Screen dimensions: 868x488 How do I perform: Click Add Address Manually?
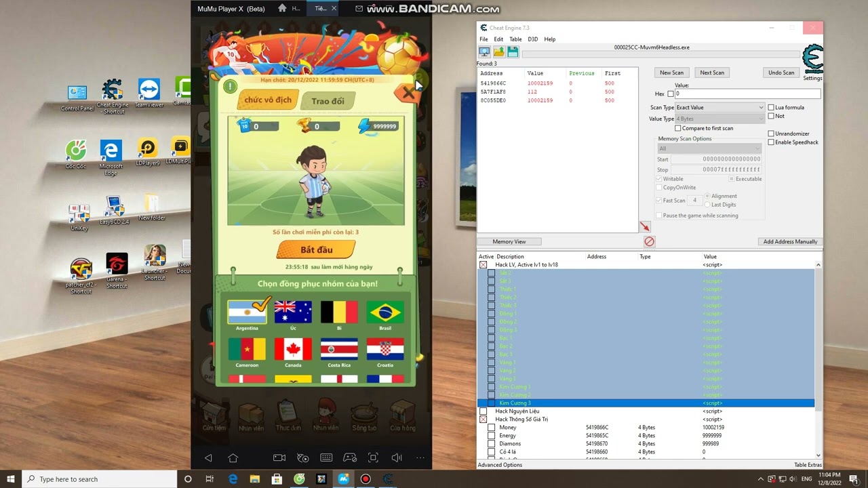(790, 241)
